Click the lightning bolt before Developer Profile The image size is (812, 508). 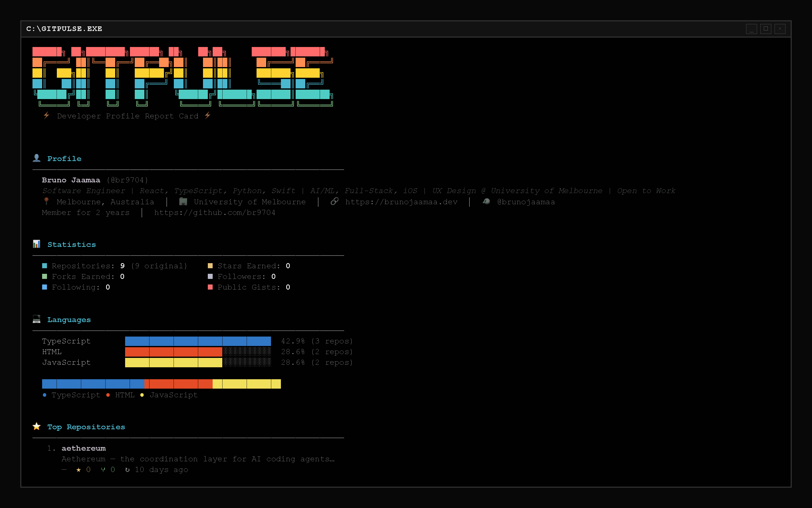47,116
